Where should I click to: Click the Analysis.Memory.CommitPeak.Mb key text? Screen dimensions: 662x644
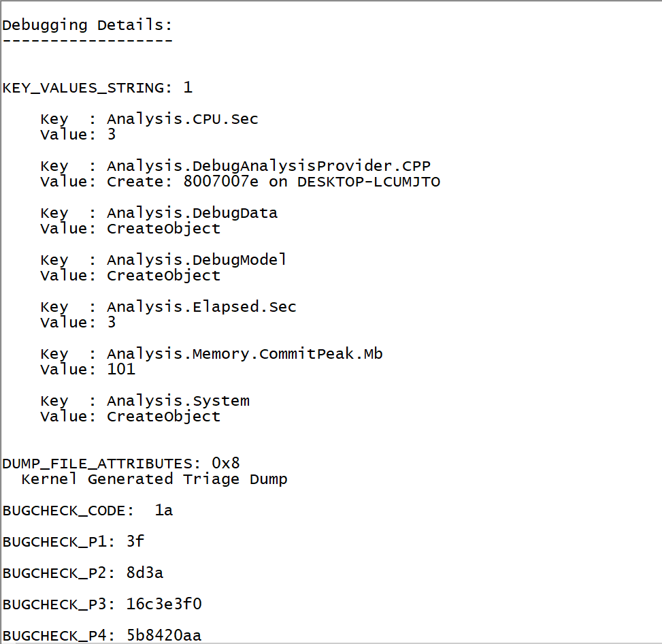tap(244, 354)
